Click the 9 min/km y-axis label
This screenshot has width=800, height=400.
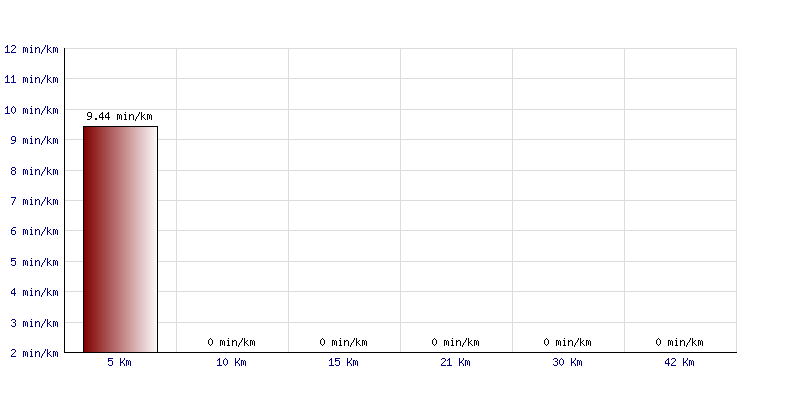(34, 140)
